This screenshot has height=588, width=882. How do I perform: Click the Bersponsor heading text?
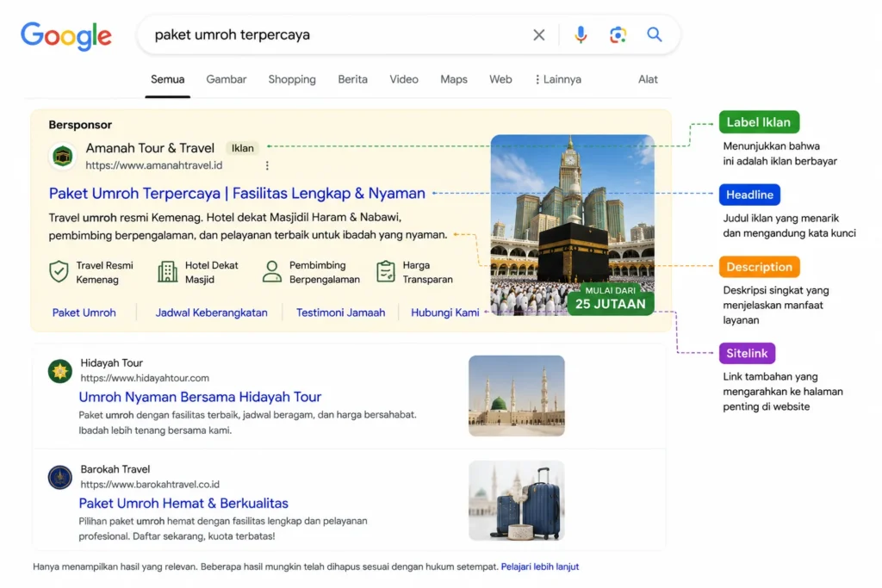80,125
